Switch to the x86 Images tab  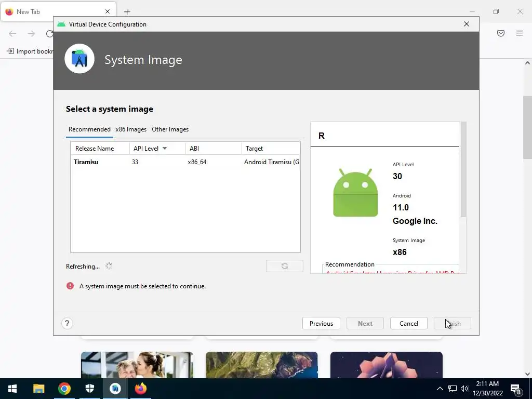pyautogui.click(x=131, y=129)
